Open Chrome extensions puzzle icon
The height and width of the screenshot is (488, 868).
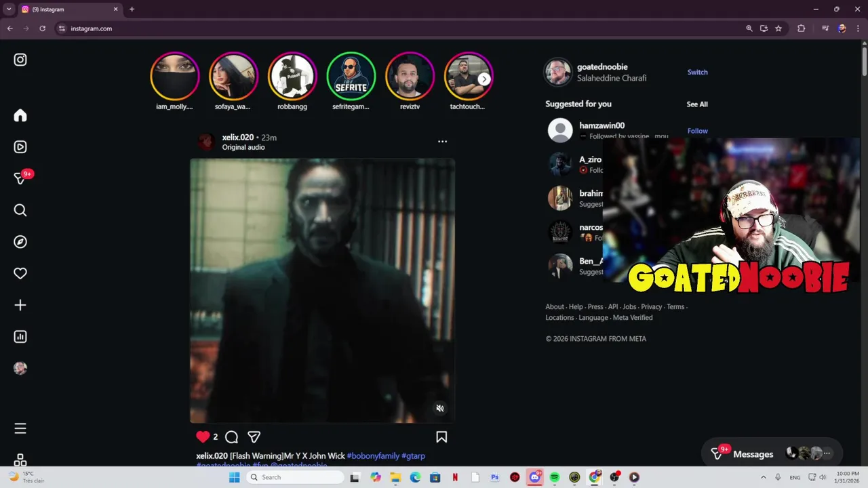click(x=801, y=28)
